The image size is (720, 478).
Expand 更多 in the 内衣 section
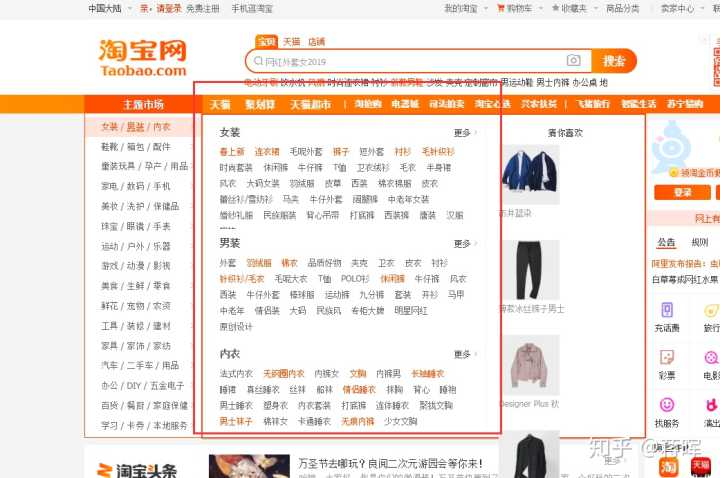(465, 354)
